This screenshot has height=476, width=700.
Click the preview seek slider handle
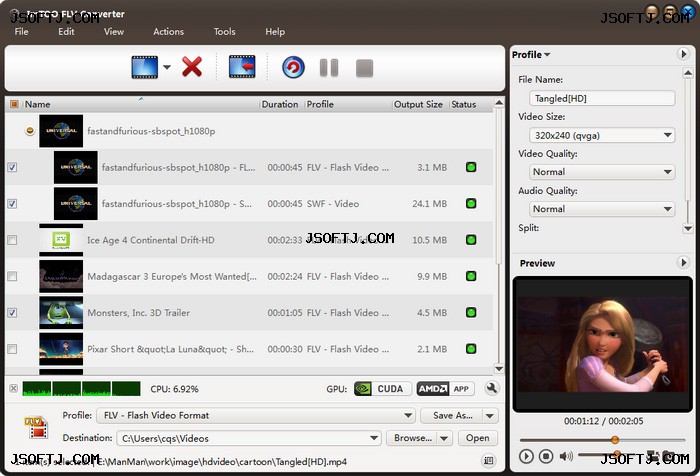coord(615,440)
